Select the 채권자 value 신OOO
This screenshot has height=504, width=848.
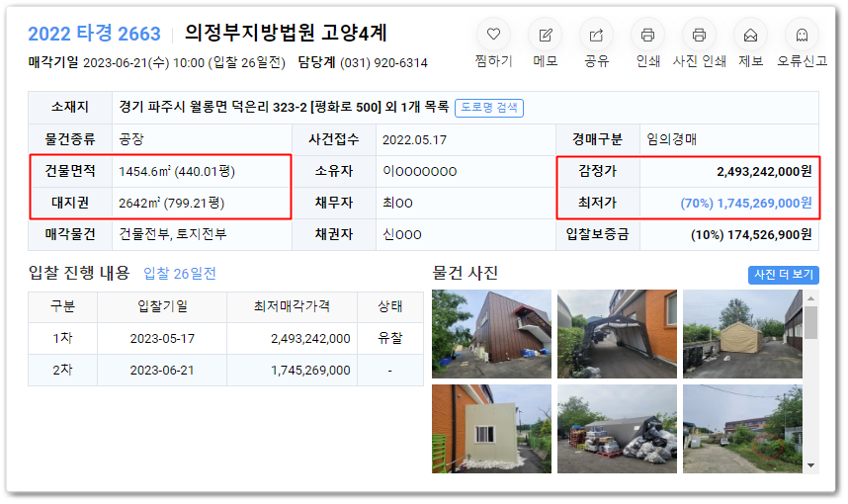click(402, 234)
